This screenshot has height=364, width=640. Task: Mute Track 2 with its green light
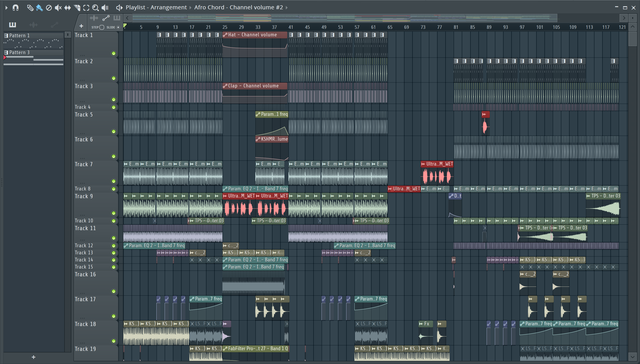[x=114, y=78]
